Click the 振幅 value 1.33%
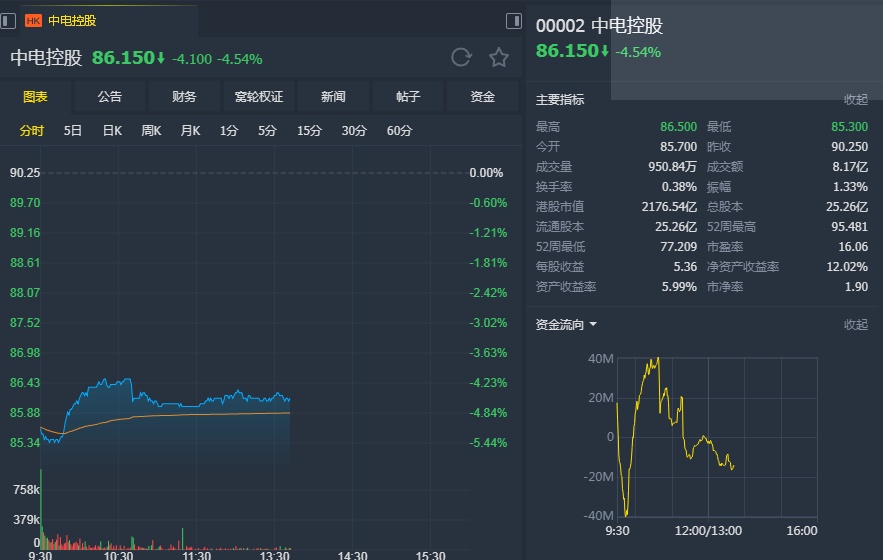 click(x=850, y=186)
